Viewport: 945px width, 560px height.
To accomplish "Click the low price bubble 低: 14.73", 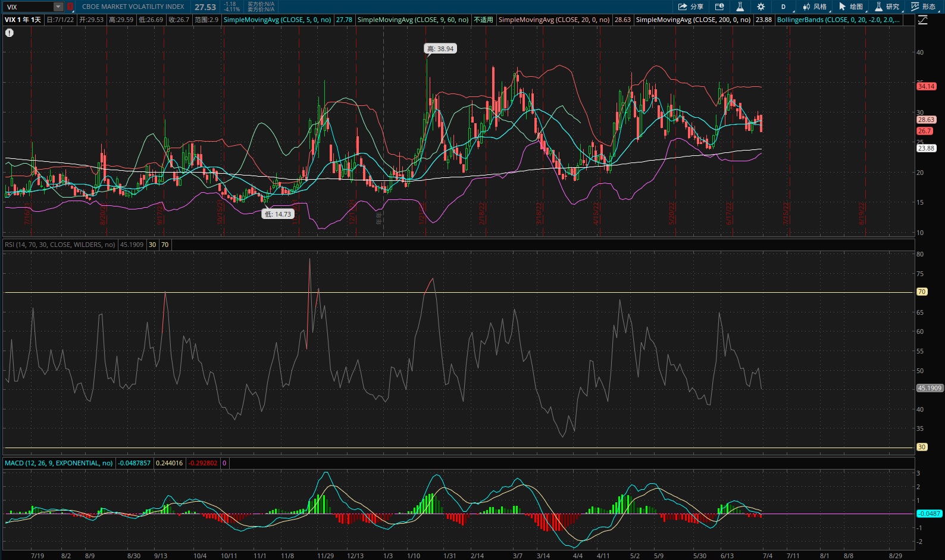I will coord(279,214).
